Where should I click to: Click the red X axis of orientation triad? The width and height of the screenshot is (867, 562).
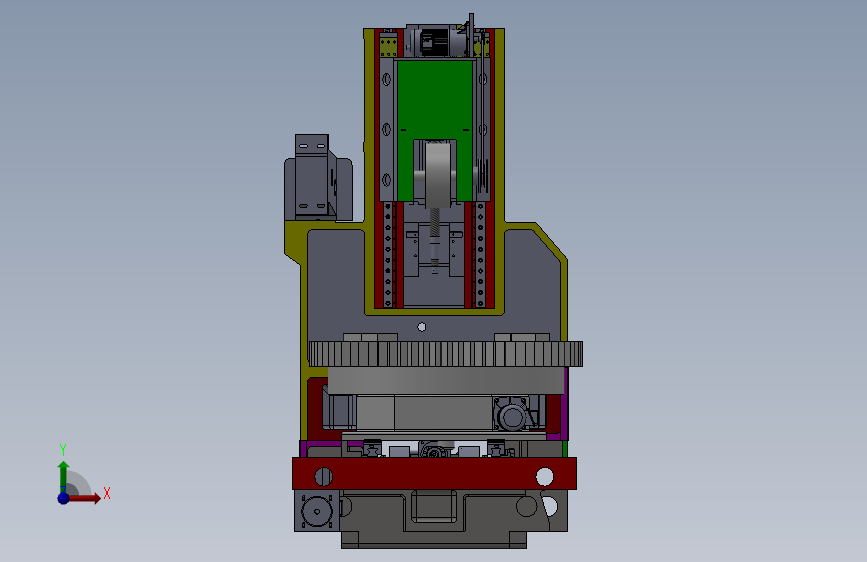pyautogui.click(x=84, y=498)
